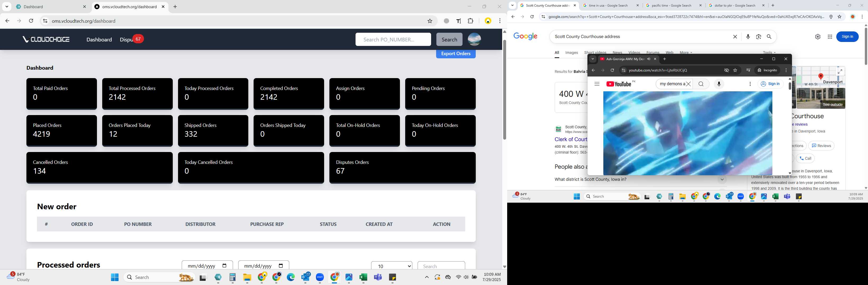This screenshot has width=868, height=285.
Task: Open Google quick settings gear
Action: click(818, 37)
